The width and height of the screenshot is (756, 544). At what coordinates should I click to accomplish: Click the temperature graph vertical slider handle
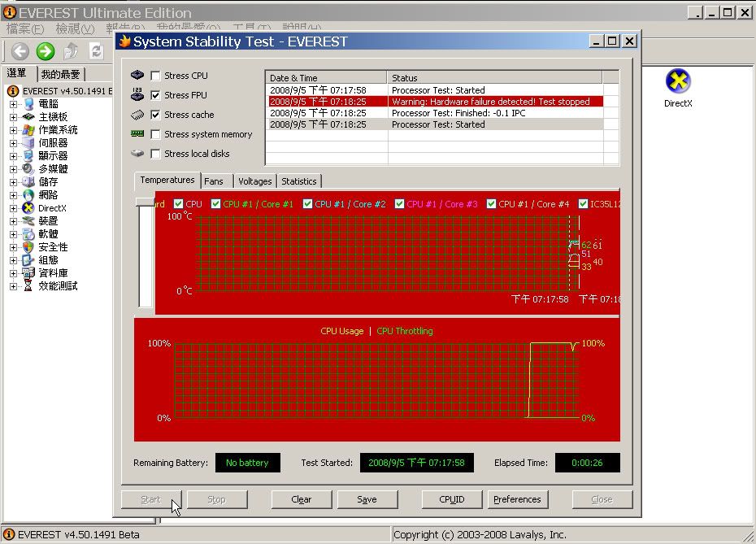point(146,202)
